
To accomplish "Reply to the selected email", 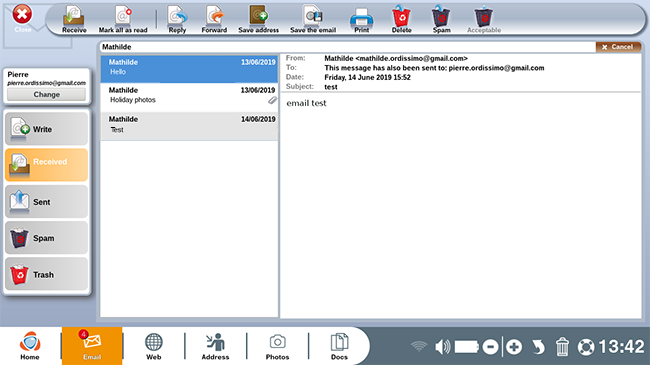I will pyautogui.click(x=177, y=19).
